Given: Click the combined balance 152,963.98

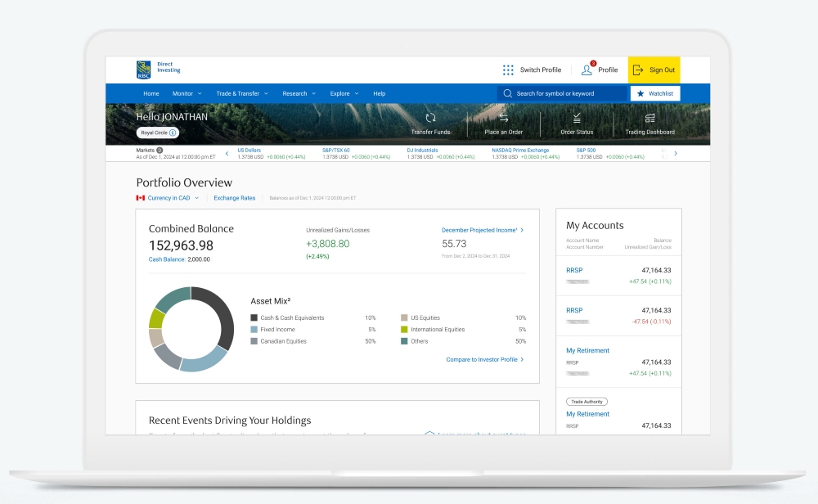Looking at the screenshot, I should [181, 245].
